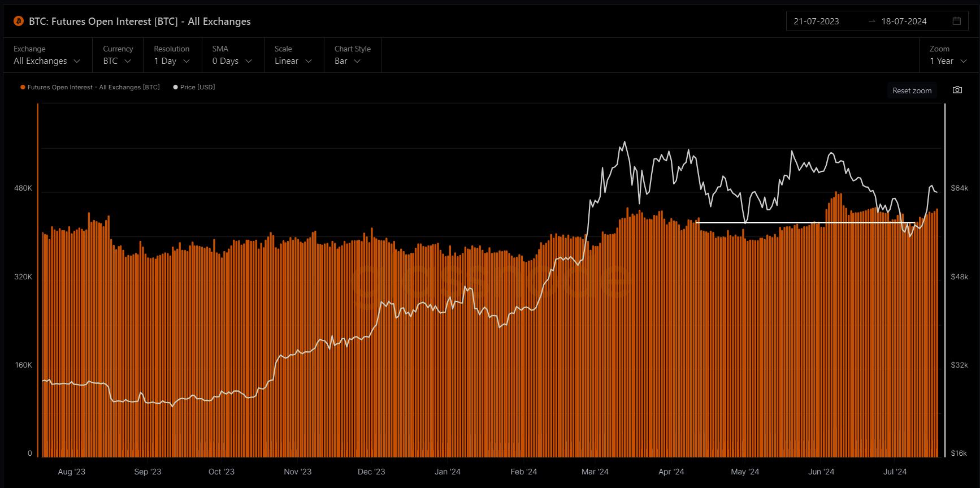Click the Jan '24 x-axis label
The image size is (980, 488).
448,472
